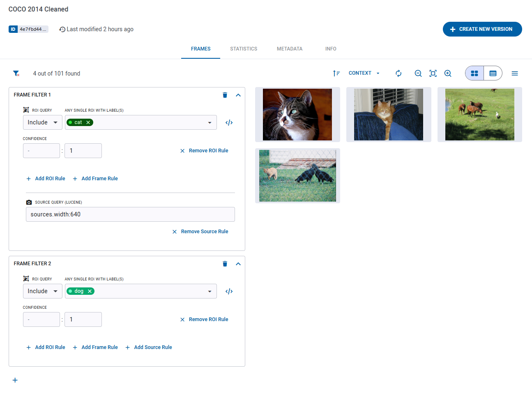The width and height of the screenshot is (532, 395).
Task: Open the Include dropdown in Frame Filter 1
Action: [x=43, y=122]
